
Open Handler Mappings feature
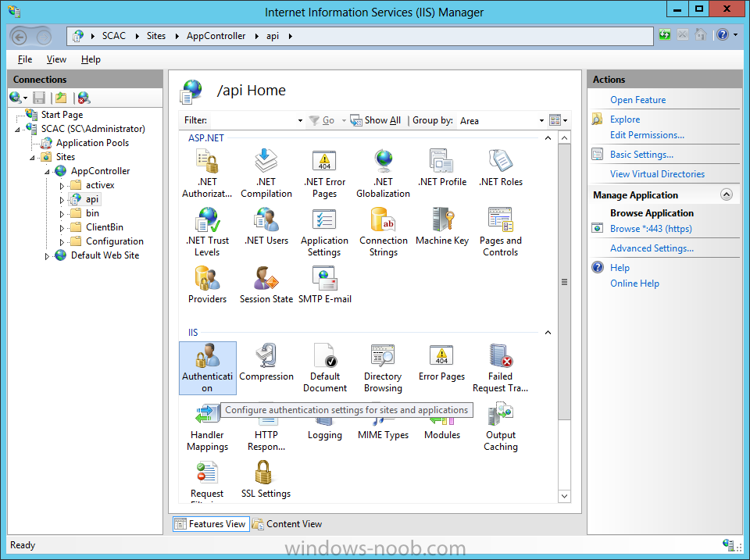pyautogui.click(x=207, y=426)
